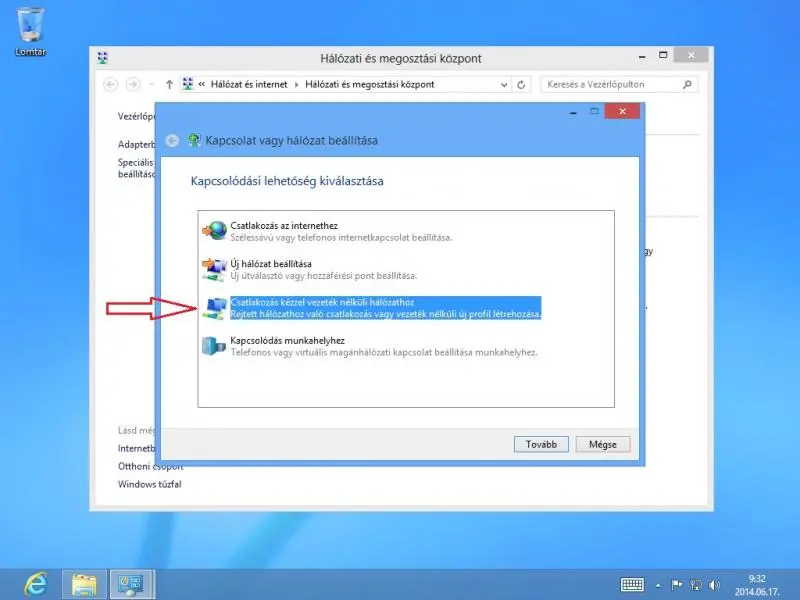This screenshot has height=600, width=800.
Task: Select the Csatlakozás az internethez globe icon
Action: pos(214,230)
